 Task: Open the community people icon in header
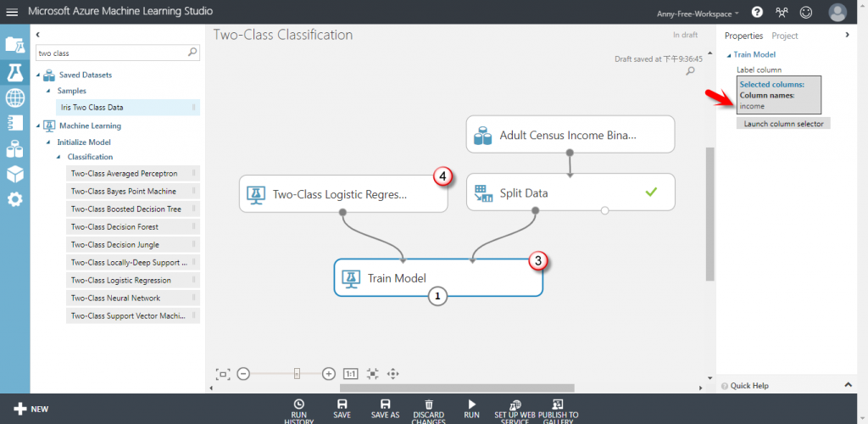tap(782, 12)
